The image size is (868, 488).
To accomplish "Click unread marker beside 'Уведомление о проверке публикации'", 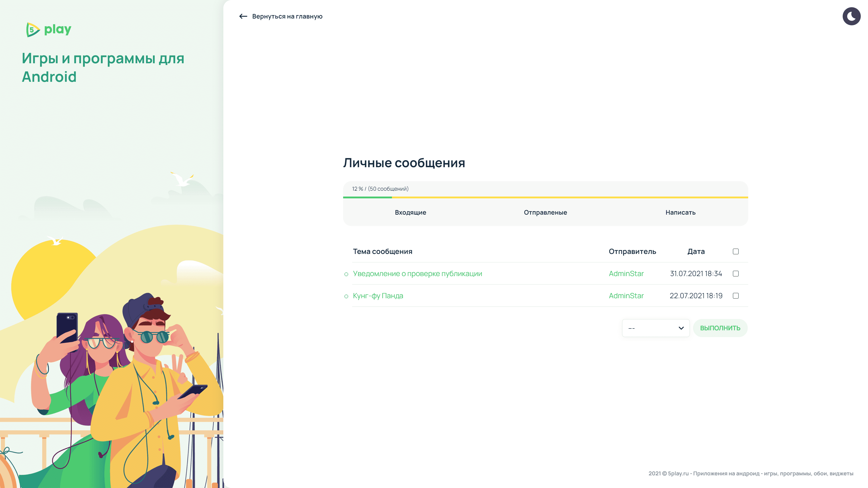I will 346,274.
